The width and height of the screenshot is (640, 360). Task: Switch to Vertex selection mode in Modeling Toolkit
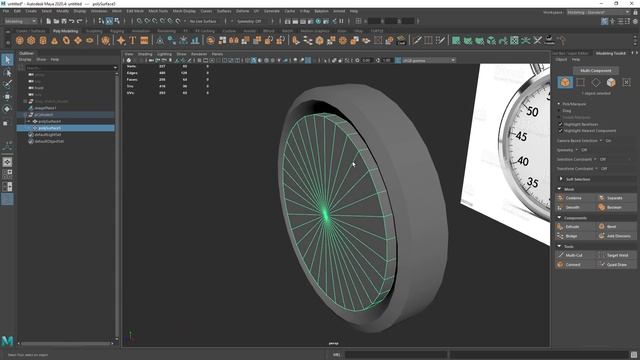(580, 82)
